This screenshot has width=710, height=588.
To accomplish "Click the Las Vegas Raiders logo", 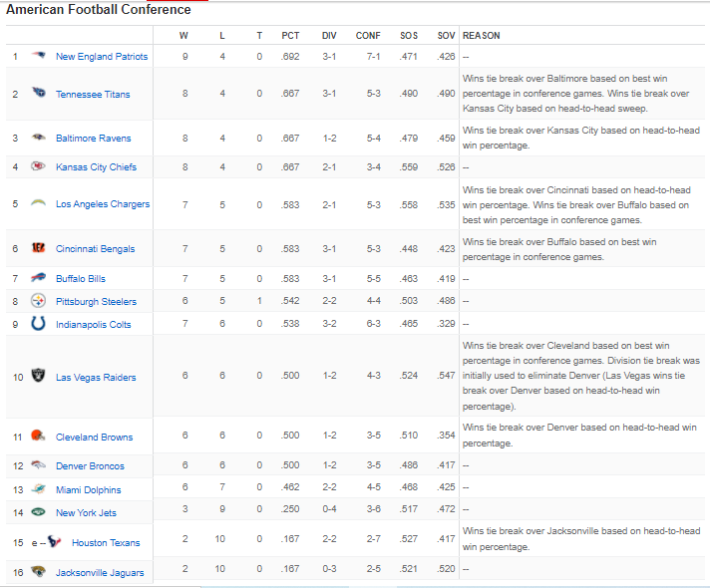I will coord(39,376).
